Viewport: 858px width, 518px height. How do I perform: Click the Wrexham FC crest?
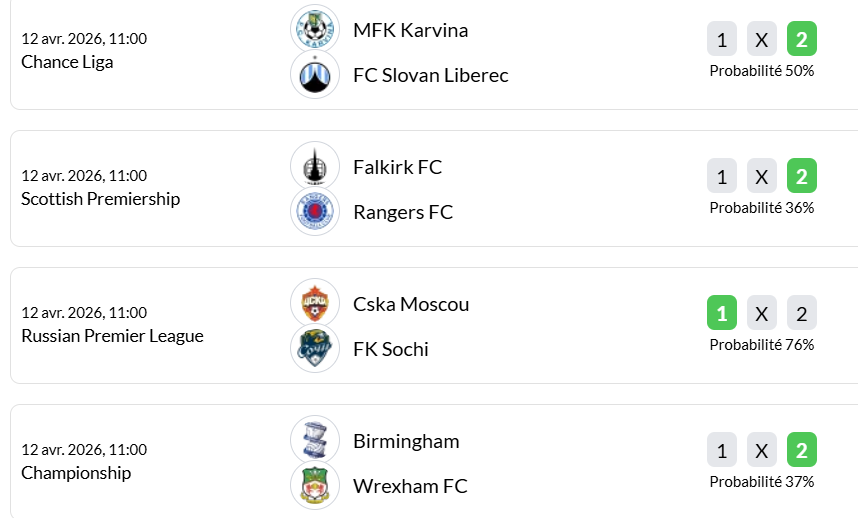(315, 486)
